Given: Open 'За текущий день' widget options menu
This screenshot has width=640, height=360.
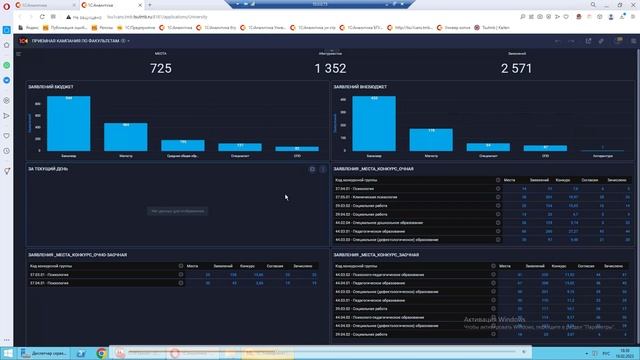Looking at the screenshot, I should tap(323, 169).
